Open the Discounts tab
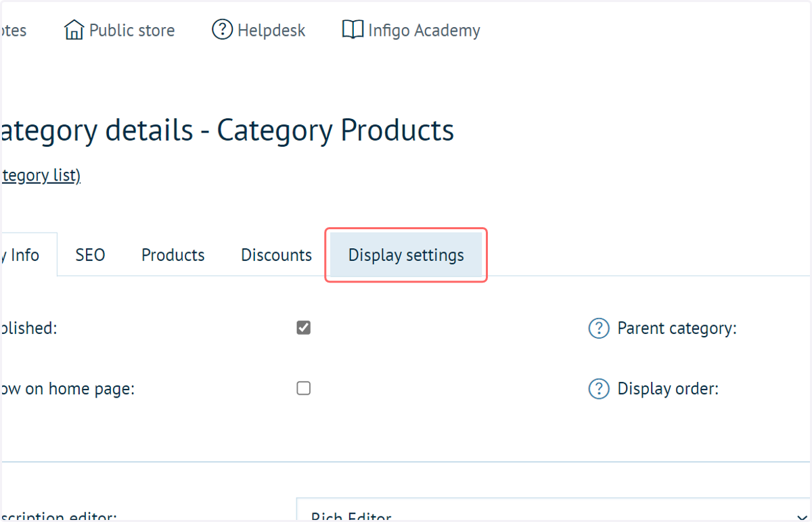 276,255
